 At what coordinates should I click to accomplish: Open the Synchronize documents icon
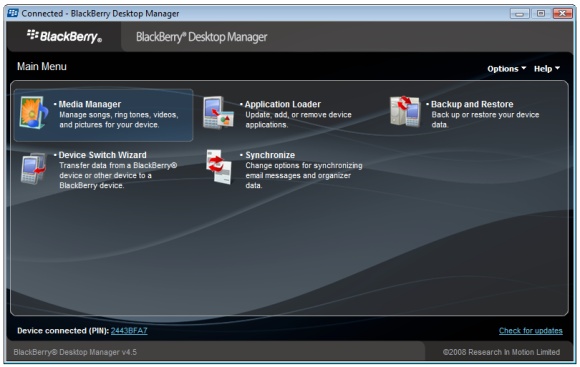(219, 166)
